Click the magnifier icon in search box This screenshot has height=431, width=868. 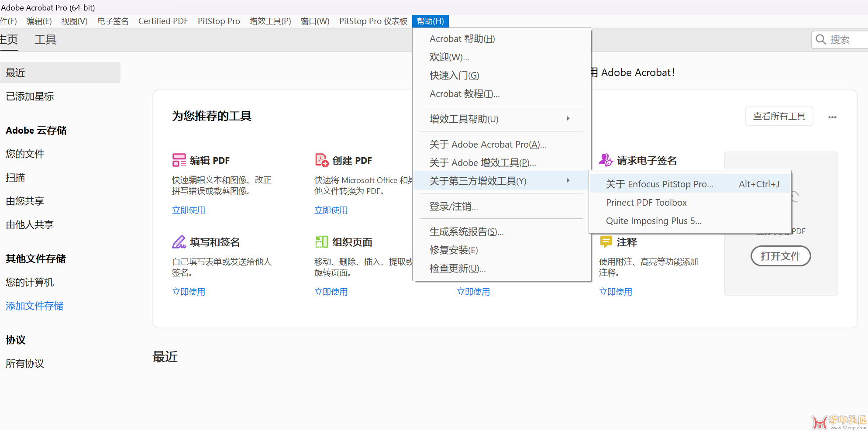tap(821, 40)
